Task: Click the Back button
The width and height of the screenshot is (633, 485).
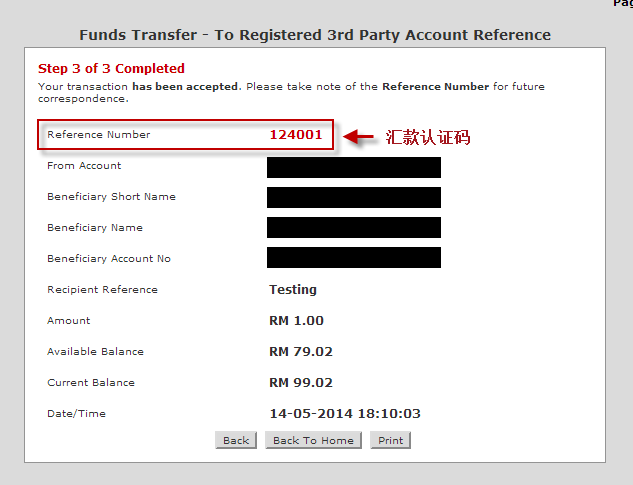Action: coord(236,440)
